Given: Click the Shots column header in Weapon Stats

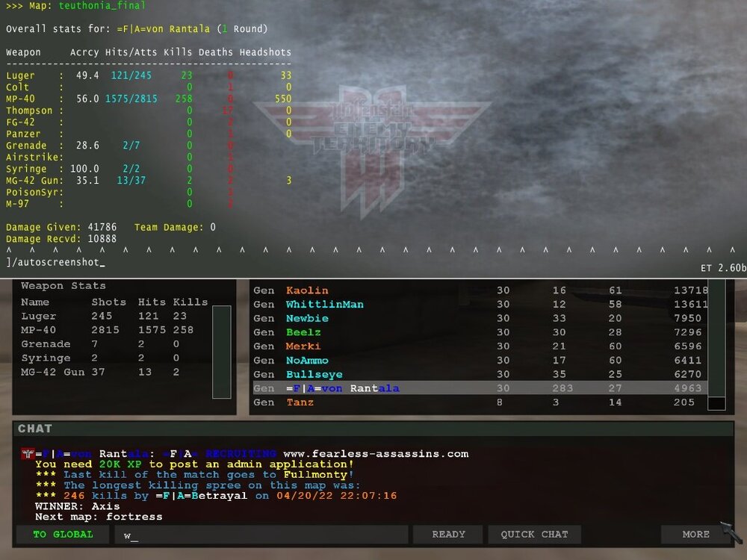Looking at the screenshot, I should (108, 302).
